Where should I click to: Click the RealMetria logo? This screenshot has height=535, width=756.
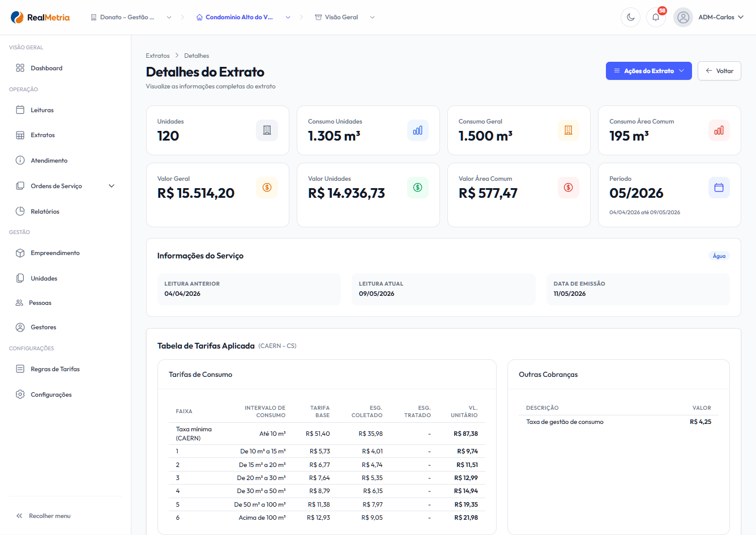(x=40, y=17)
